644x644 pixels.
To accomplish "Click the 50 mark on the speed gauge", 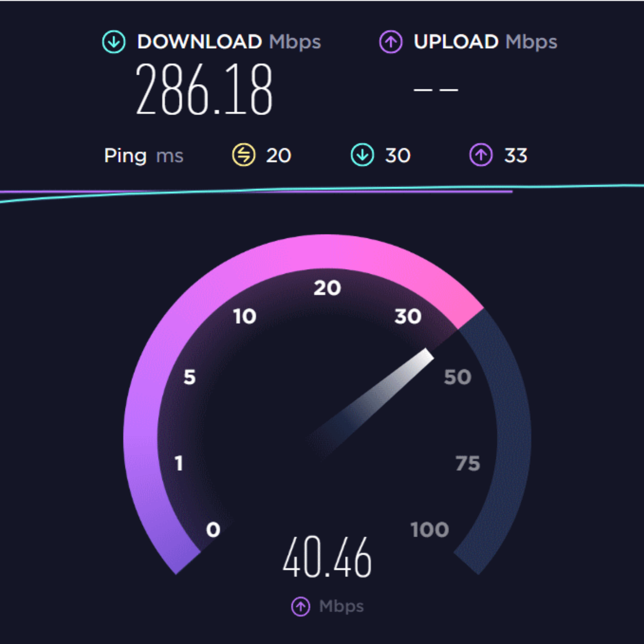I will (x=458, y=377).
